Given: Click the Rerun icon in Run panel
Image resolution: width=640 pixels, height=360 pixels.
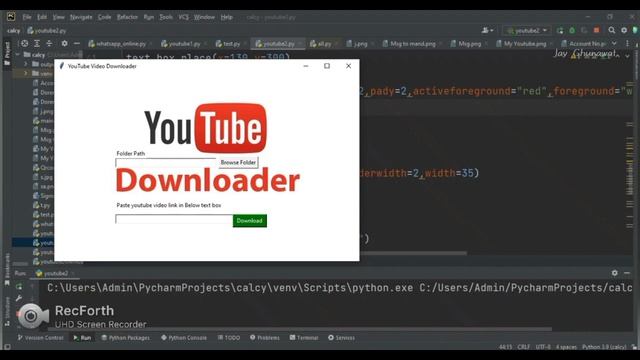Looking at the screenshot, I should [x=19, y=287].
